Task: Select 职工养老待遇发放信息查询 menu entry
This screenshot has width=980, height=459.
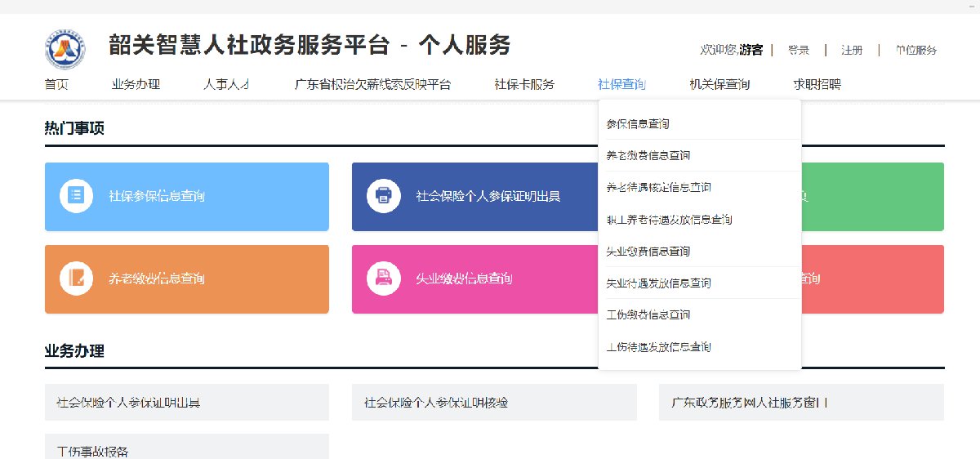Action: [669, 220]
